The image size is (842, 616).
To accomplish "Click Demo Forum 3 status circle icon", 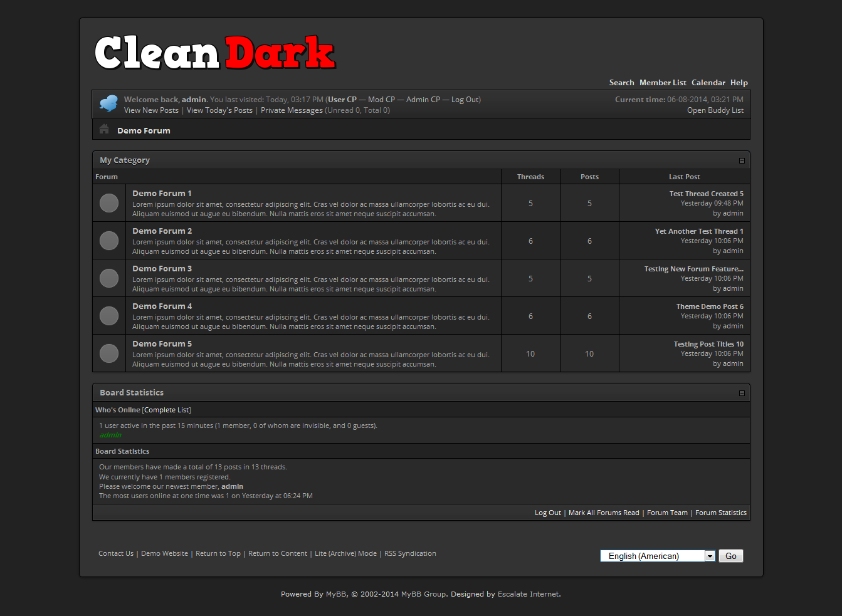I will [x=109, y=278].
